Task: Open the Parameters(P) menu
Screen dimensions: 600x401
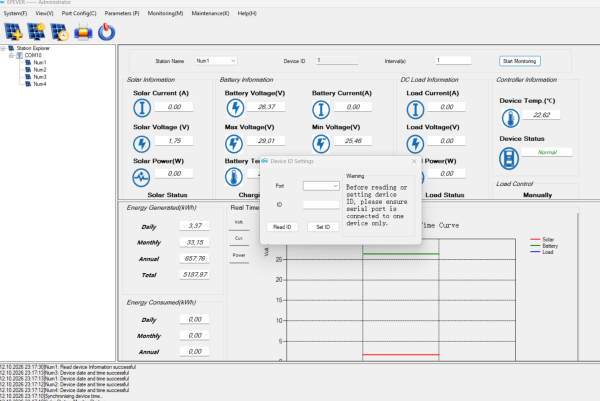Action: tap(122, 13)
